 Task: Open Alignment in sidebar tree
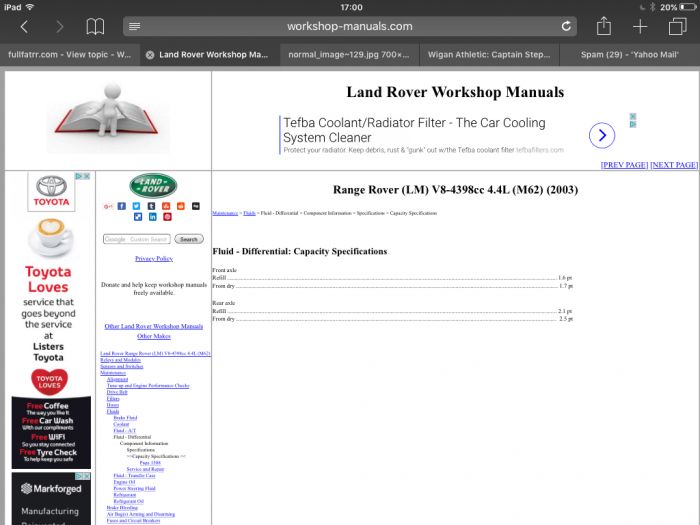117,379
